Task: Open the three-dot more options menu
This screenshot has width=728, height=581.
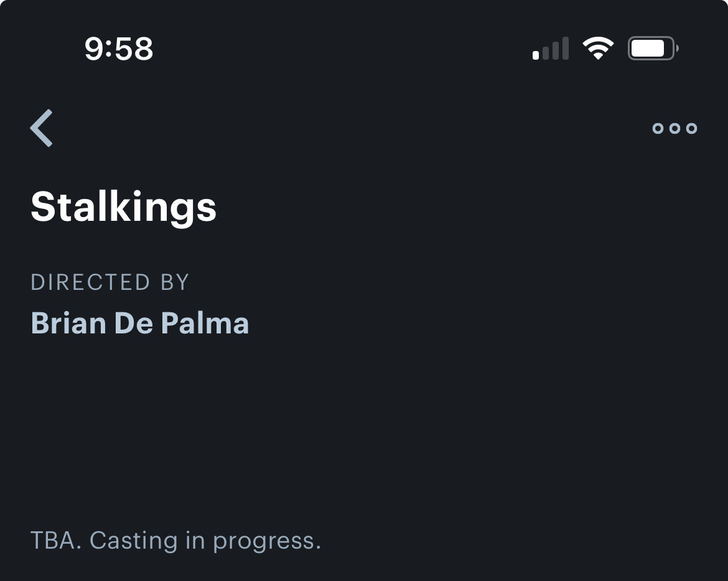Action: tap(674, 128)
